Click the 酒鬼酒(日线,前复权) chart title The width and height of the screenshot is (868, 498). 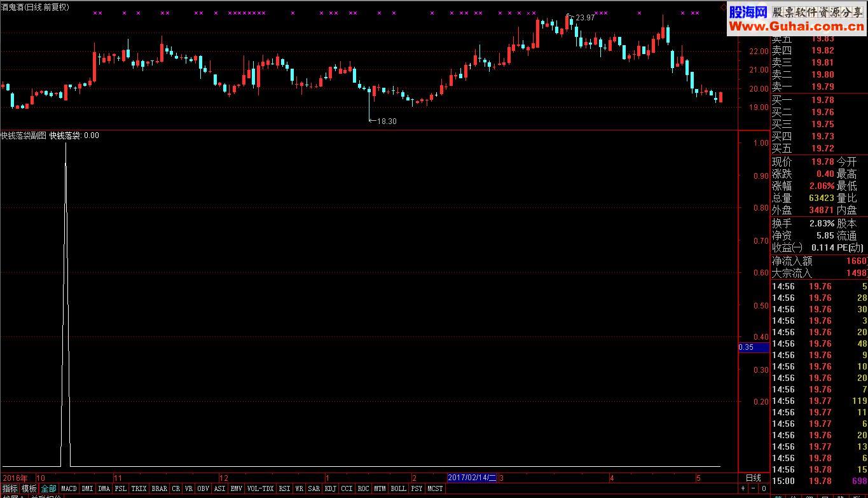35,6
